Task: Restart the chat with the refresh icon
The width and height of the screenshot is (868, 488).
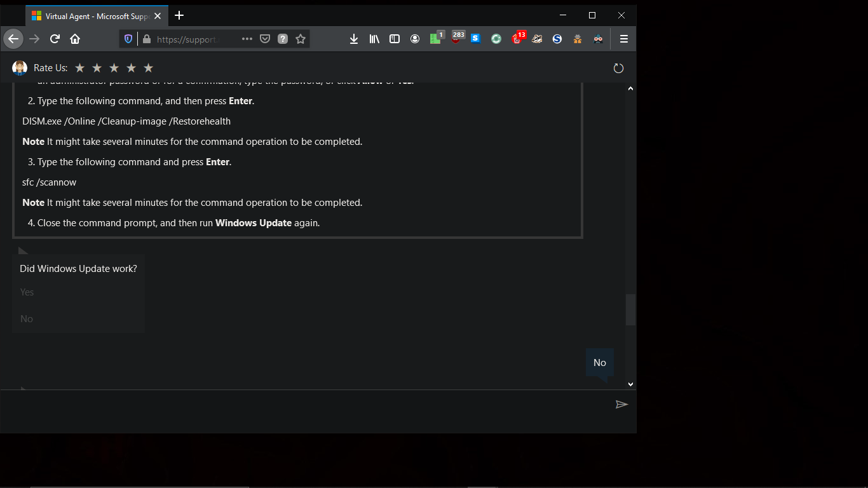Action: 618,68
